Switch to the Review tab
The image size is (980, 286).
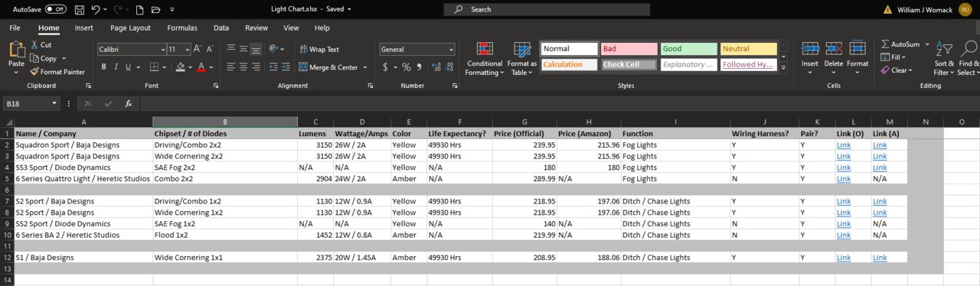tap(256, 28)
